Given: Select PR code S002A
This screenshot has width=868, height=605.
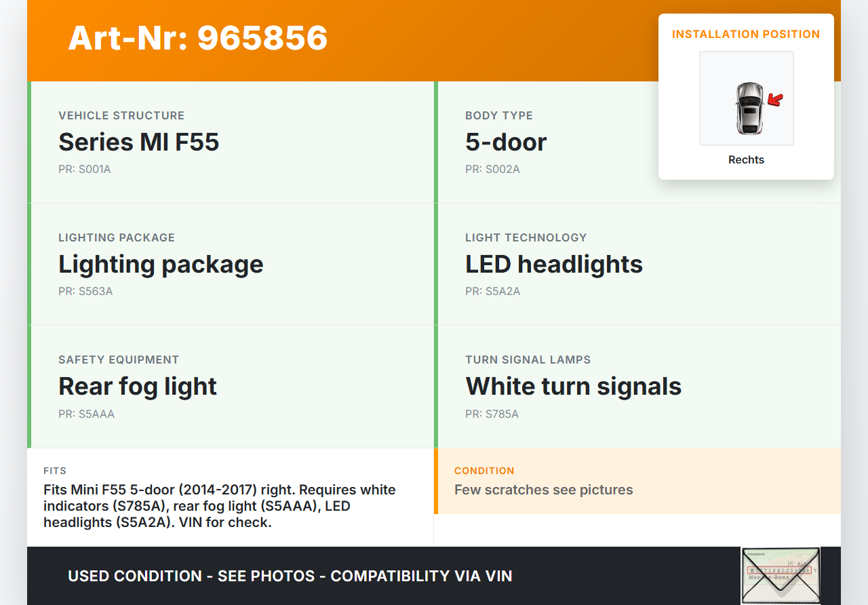Looking at the screenshot, I should 492,170.
